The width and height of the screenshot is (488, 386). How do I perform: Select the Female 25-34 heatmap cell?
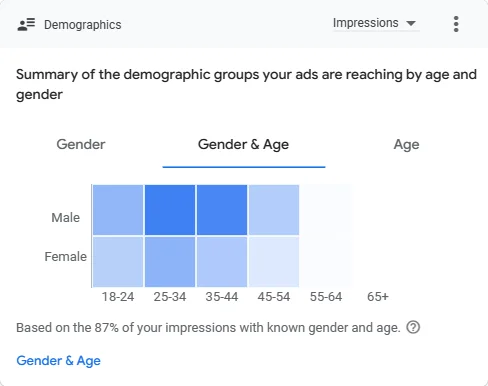tap(170, 262)
